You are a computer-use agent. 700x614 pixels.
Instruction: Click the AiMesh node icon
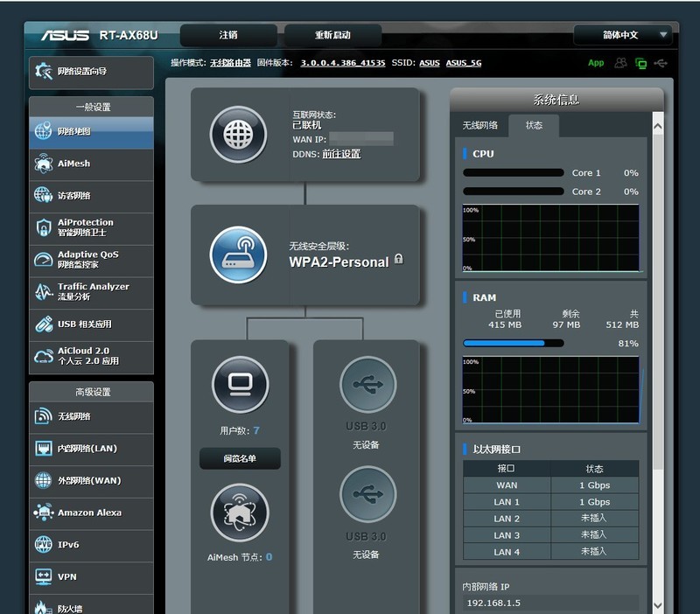tap(240, 513)
